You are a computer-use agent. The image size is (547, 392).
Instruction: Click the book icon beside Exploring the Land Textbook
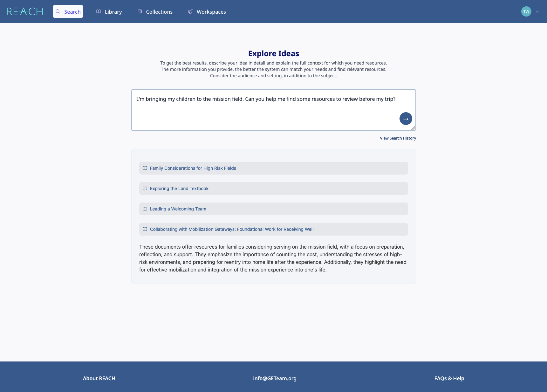145,189
